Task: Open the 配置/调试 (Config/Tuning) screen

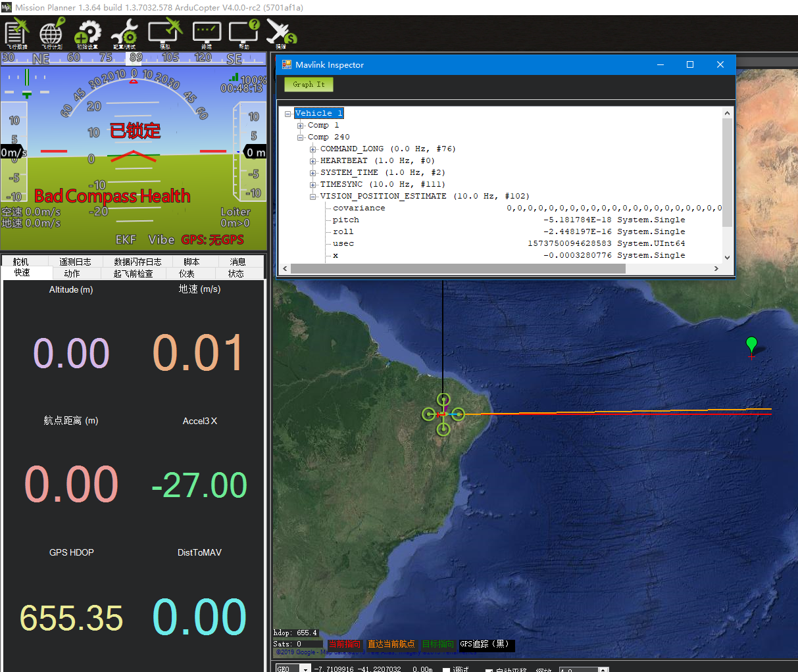Action: point(124,33)
